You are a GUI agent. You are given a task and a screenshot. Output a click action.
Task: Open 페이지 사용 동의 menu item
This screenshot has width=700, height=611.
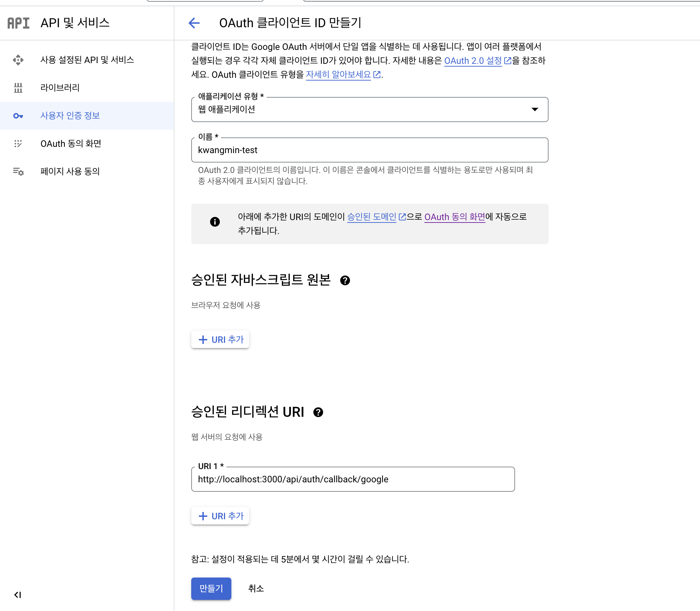[70, 172]
